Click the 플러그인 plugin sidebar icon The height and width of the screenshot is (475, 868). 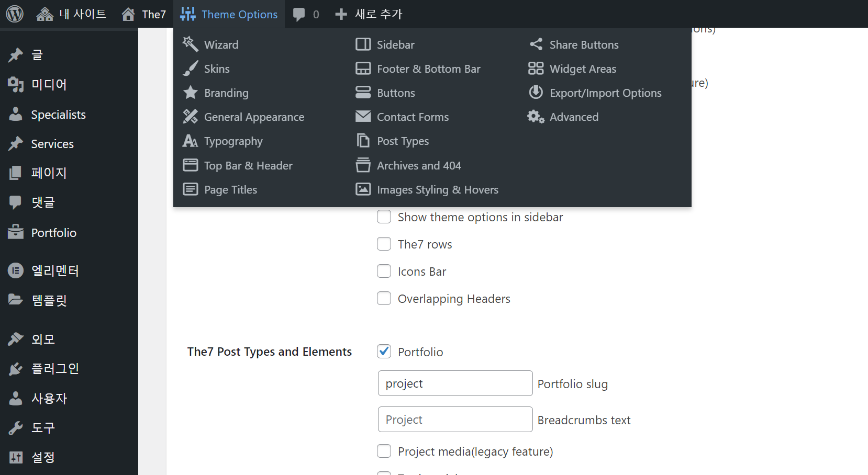click(16, 369)
